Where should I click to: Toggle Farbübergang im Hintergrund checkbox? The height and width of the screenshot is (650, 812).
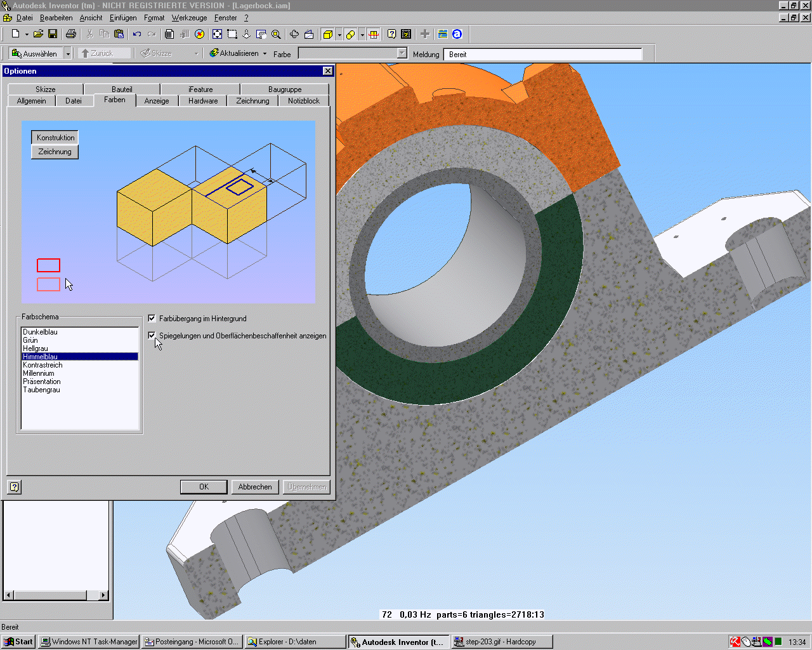(152, 319)
